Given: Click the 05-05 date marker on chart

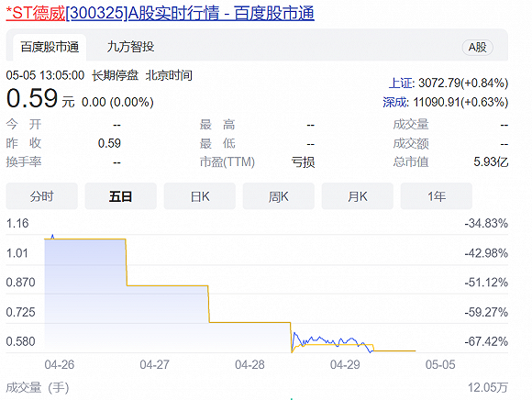Looking at the screenshot, I should pos(440,365).
